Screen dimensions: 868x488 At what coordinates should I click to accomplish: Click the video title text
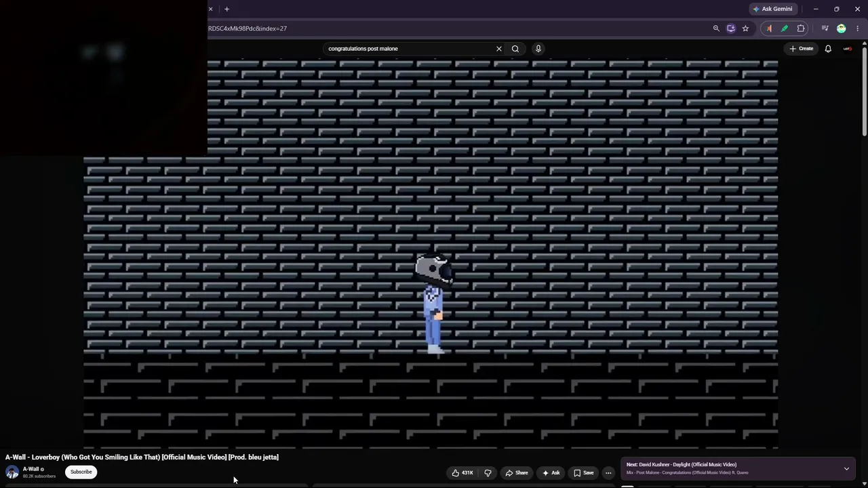pos(142,457)
